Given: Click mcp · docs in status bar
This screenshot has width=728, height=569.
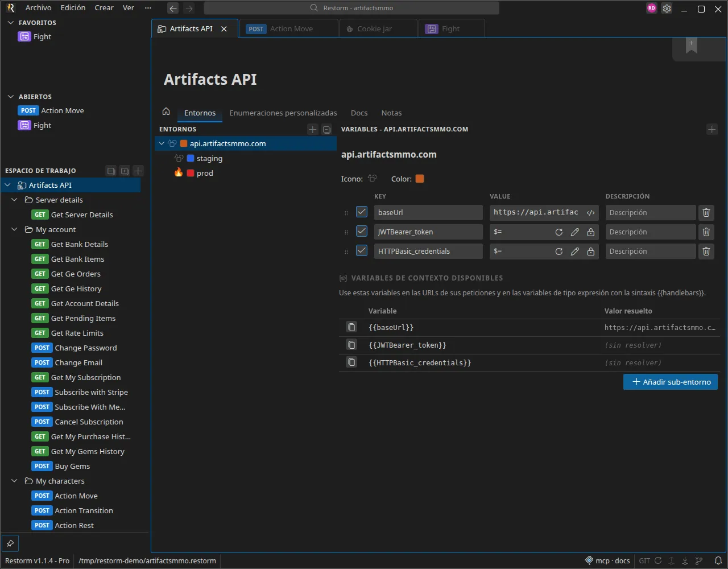Looking at the screenshot, I should click(607, 560).
